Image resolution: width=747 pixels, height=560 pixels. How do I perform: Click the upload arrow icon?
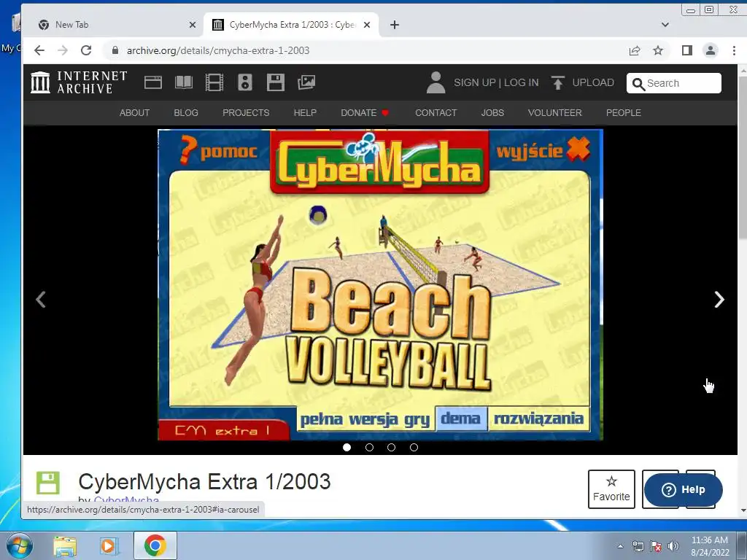click(x=557, y=82)
